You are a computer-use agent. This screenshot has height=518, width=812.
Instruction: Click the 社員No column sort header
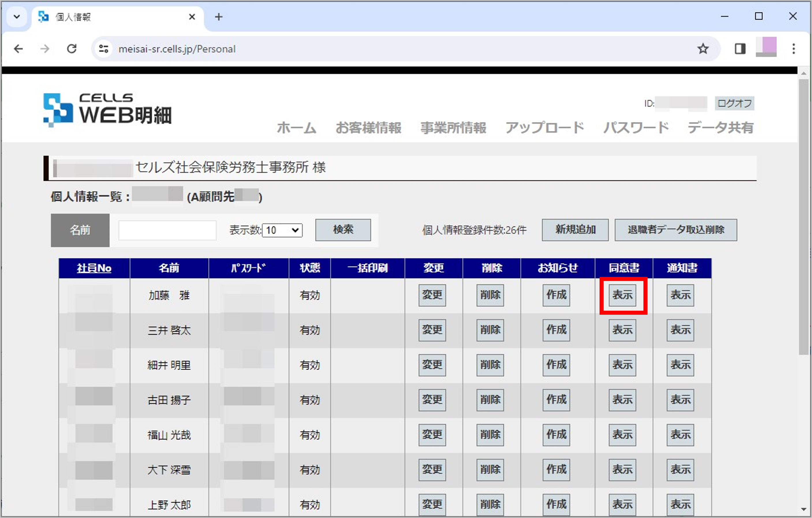(94, 268)
